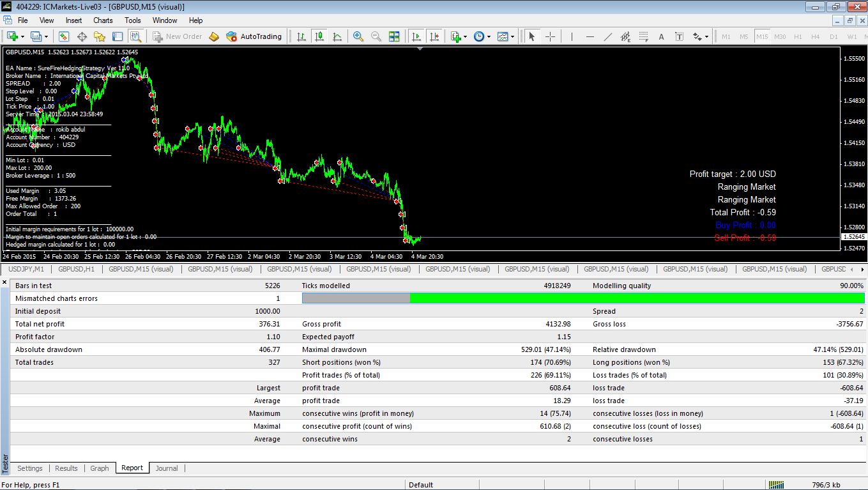Select the Draw Trendline tool

[x=607, y=36]
